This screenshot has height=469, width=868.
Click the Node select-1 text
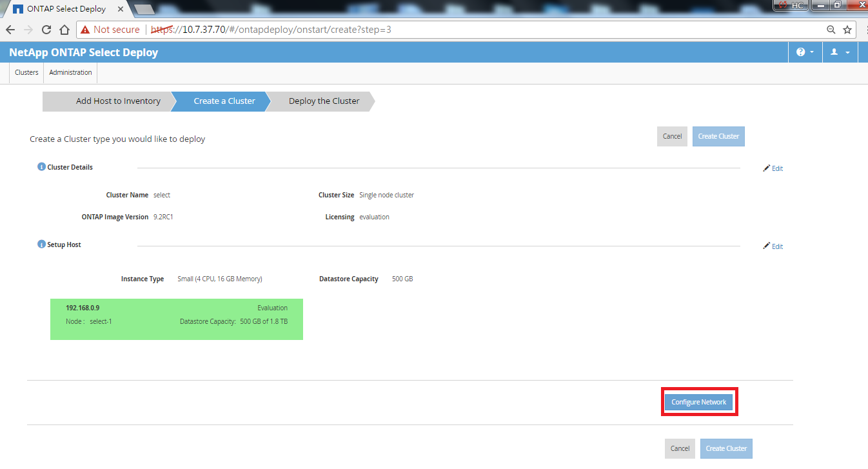click(89, 321)
